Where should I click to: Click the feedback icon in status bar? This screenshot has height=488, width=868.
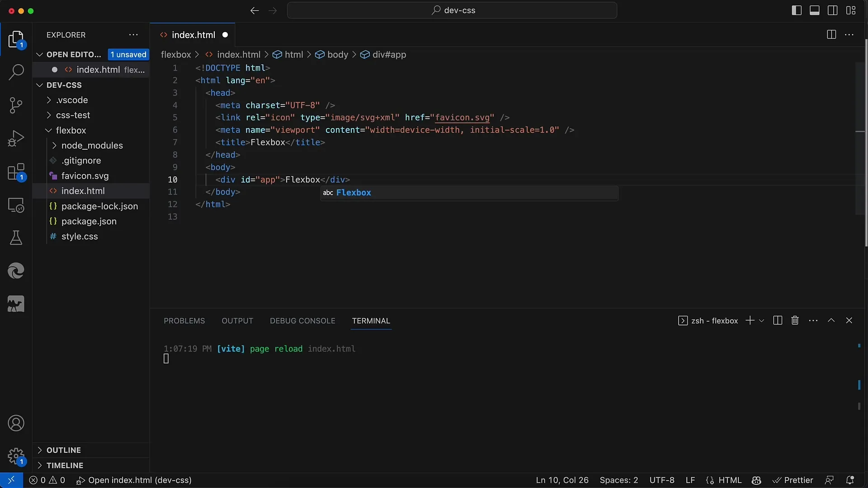(x=829, y=480)
